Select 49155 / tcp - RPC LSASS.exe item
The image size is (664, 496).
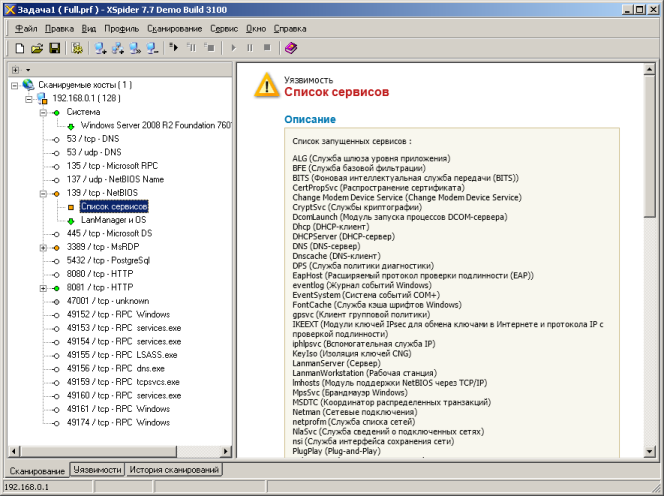click(x=122, y=355)
